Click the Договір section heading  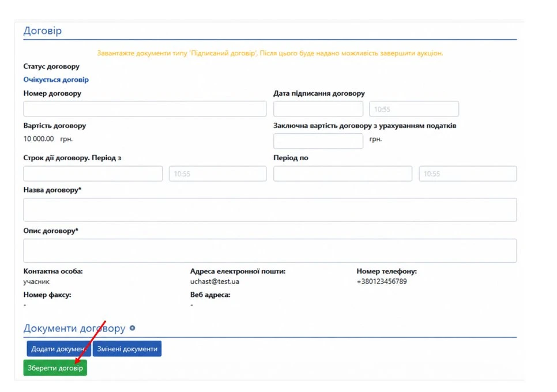[x=42, y=31]
